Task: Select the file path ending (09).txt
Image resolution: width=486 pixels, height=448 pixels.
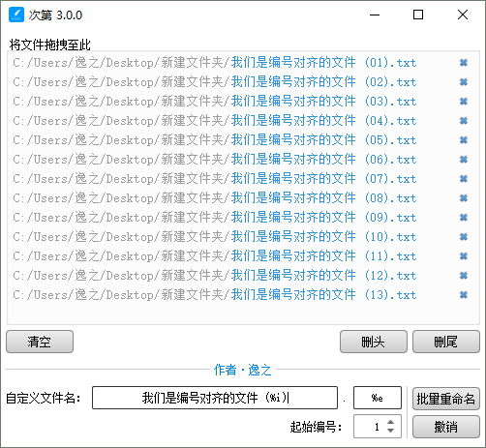Action: [x=215, y=218]
